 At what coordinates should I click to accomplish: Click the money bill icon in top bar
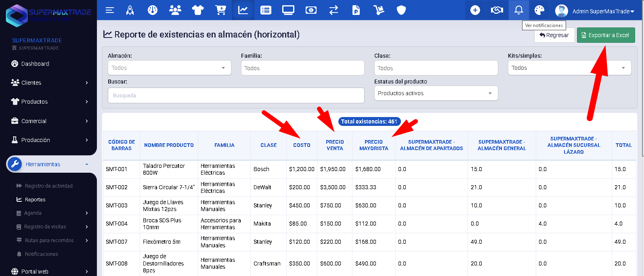(311, 10)
